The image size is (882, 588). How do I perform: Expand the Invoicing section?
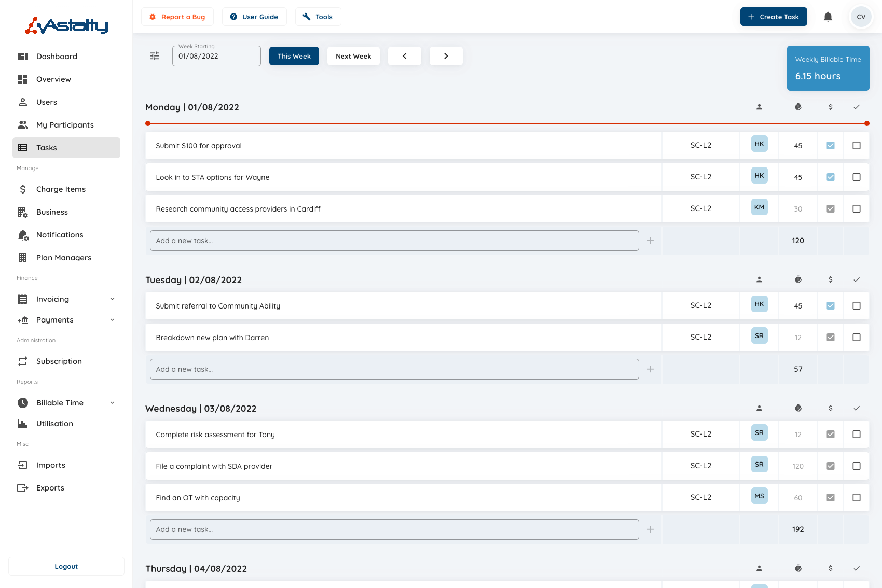click(113, 299)
